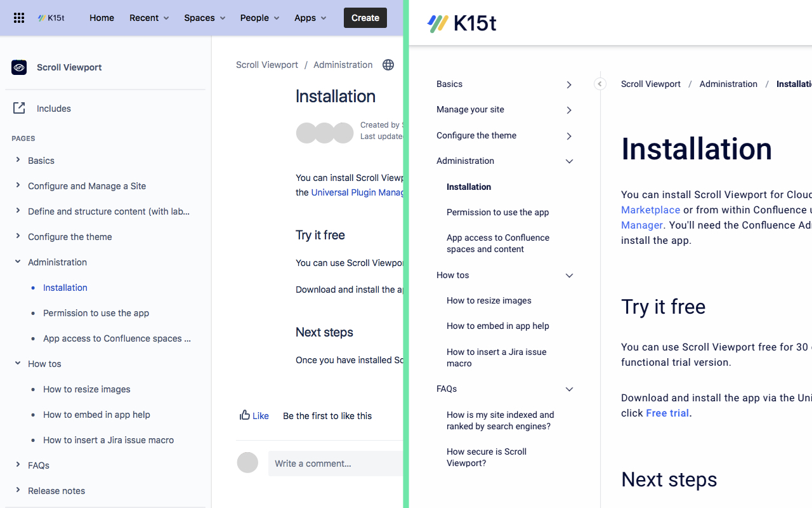This screenshot has width=812, height=508.
Task: Open the Home menu item
Action: point(101,18)
